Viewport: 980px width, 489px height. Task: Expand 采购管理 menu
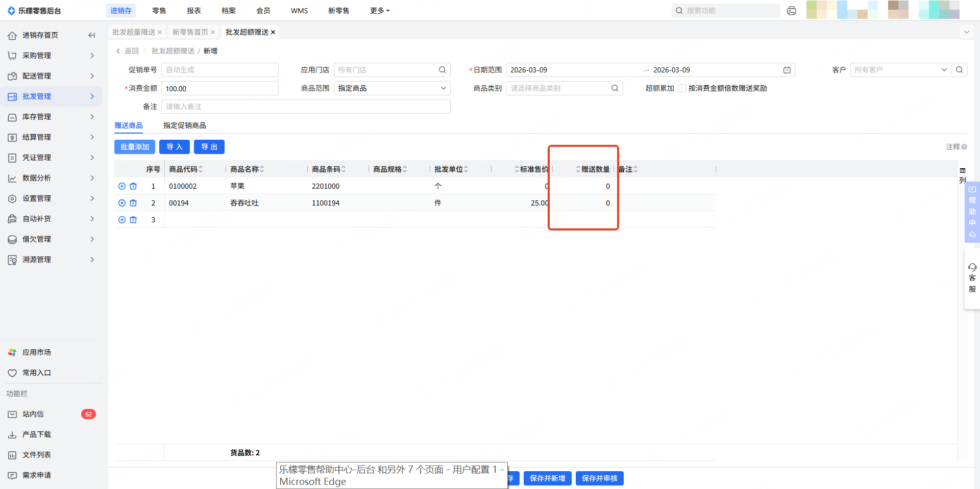[x=51, y=56]
